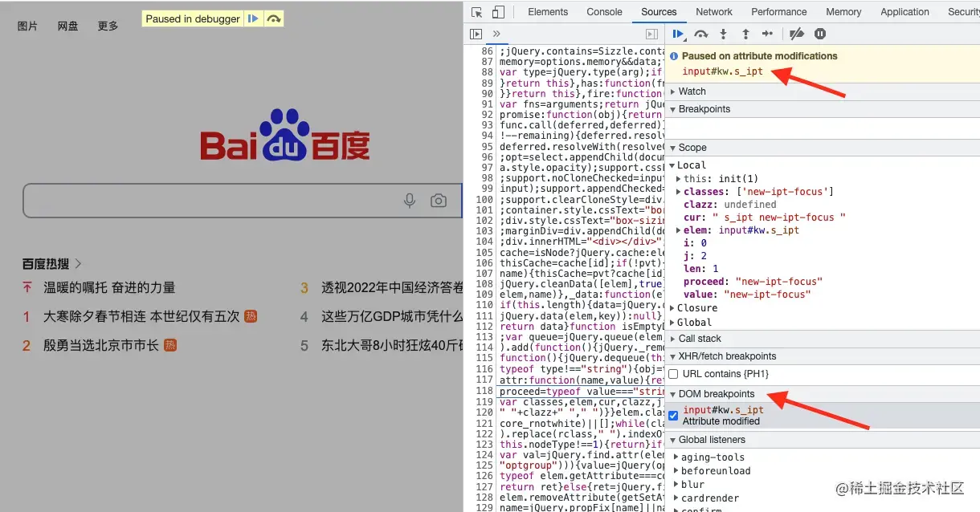Screen dimensions: 980x512
Task: Resume script execution in DevTools toolbar
Action: coord(679,34)
